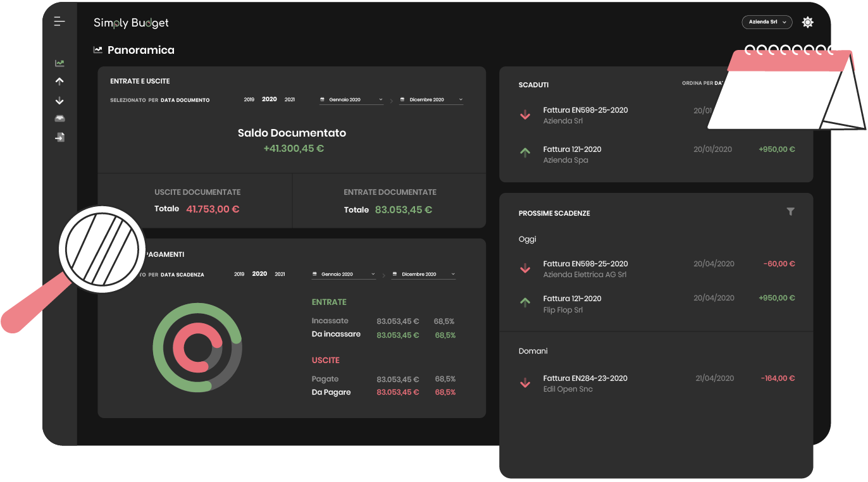Open the up-arrow section in the sidebar
The width and height of the screenshot is (868, 482).
[59, 82]
